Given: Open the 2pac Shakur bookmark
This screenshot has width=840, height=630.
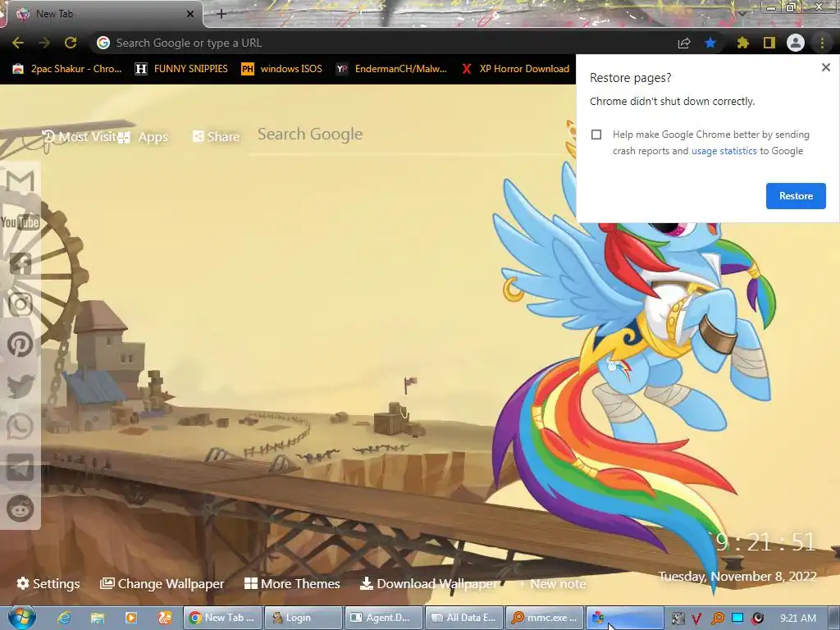Looking at the screenshot, I should 67,69.
